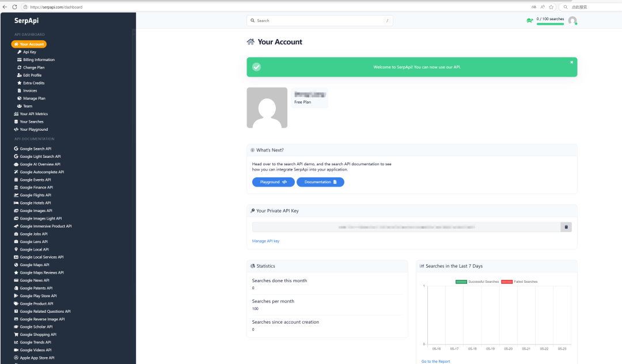Screen dimensions: 622x364
Task: Open Your Account in the sidebar
Action: 29,44
